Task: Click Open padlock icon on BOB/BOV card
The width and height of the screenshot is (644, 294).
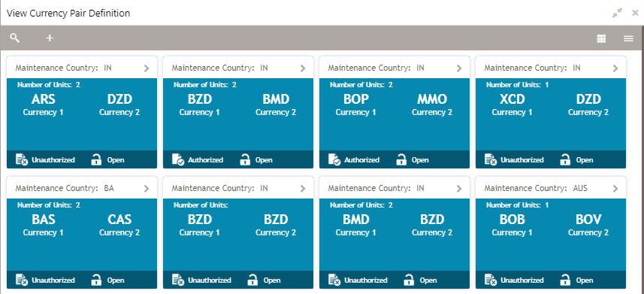Action: pyautogui.click(x=566, y=280)
